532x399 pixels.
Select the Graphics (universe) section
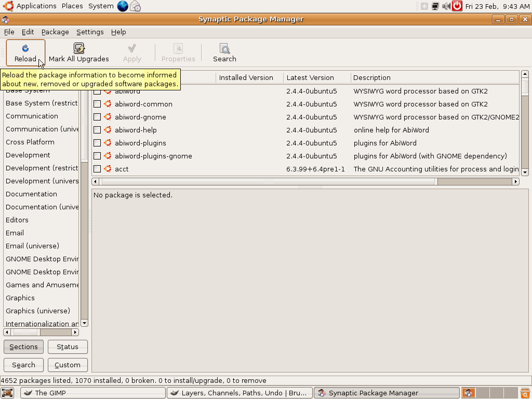[37, 311]
